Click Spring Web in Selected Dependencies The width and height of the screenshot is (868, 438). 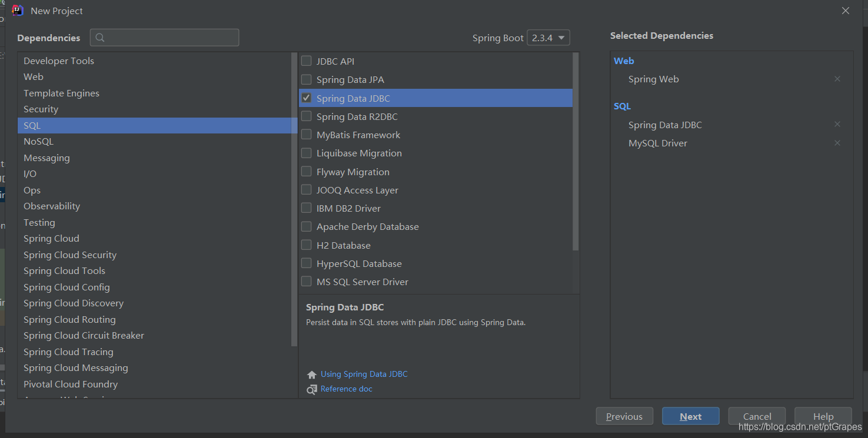coord(653,79)
